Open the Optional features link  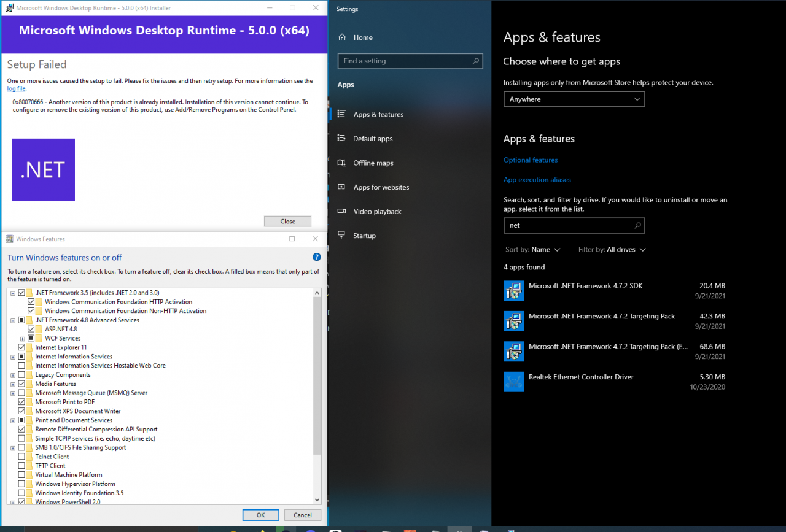point(531,160)
